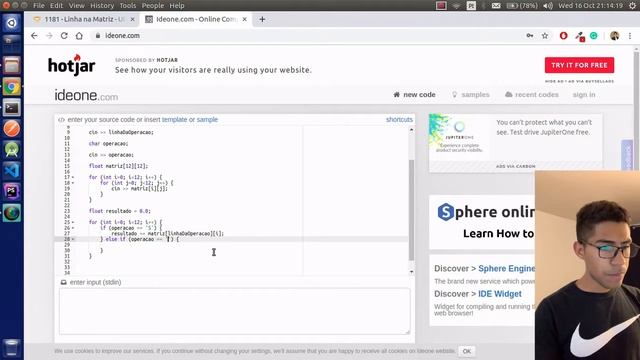Click in the stdin input text area
This screenshot has height=360, width=640.
tap(235, 311)
